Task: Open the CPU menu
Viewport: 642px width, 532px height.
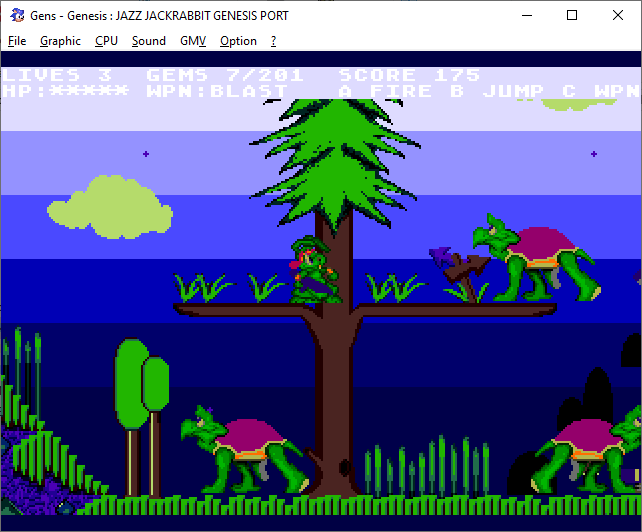Action: (x=106, y=41)
